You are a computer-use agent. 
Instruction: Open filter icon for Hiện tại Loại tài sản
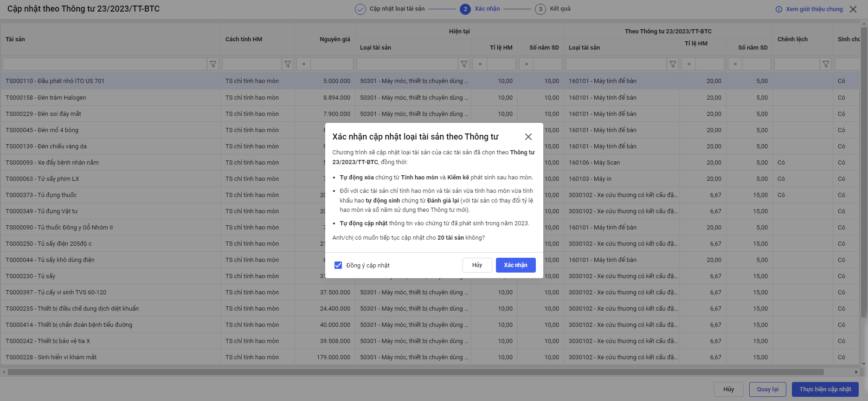(464, 64)
